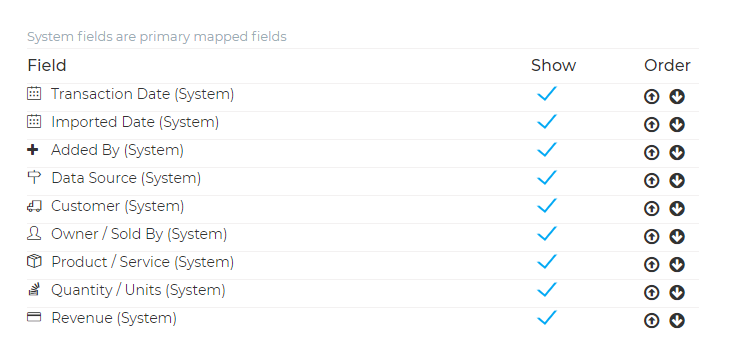Move Revenue field up
Screen dimensions: 739x361
click(x=651, y=320)
